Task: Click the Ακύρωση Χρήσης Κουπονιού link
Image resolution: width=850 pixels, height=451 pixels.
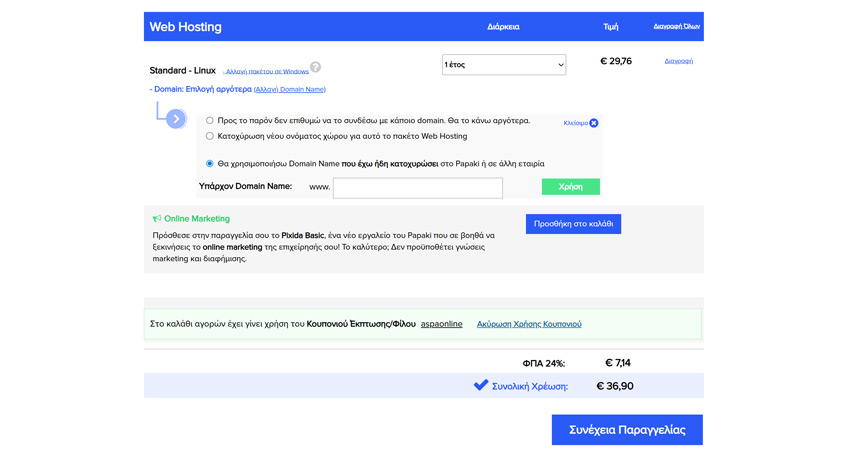Action: pyautogui.click(x=529, y=324)
